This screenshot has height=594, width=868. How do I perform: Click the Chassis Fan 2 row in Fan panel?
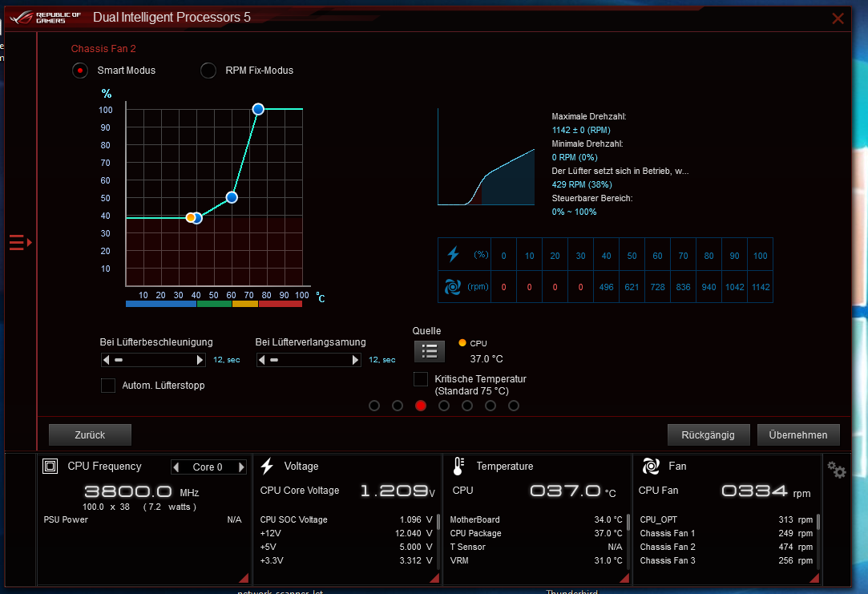tap(726, 547)
